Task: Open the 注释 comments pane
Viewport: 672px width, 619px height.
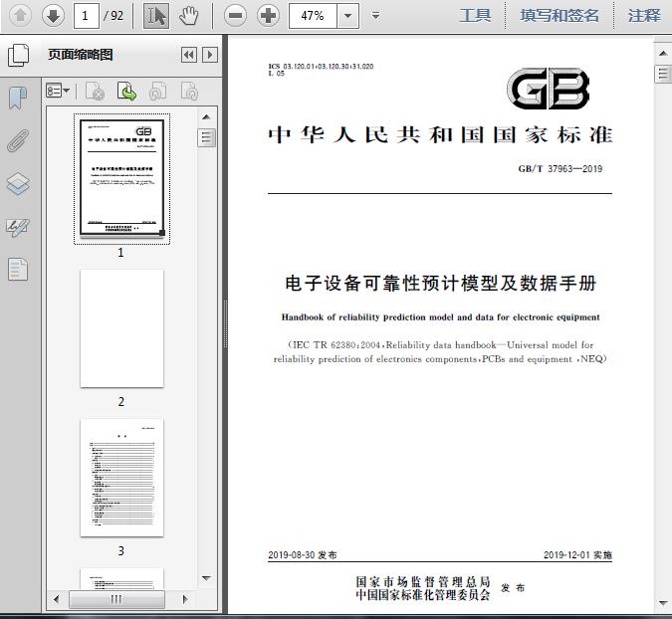Action: click(644, 16)
